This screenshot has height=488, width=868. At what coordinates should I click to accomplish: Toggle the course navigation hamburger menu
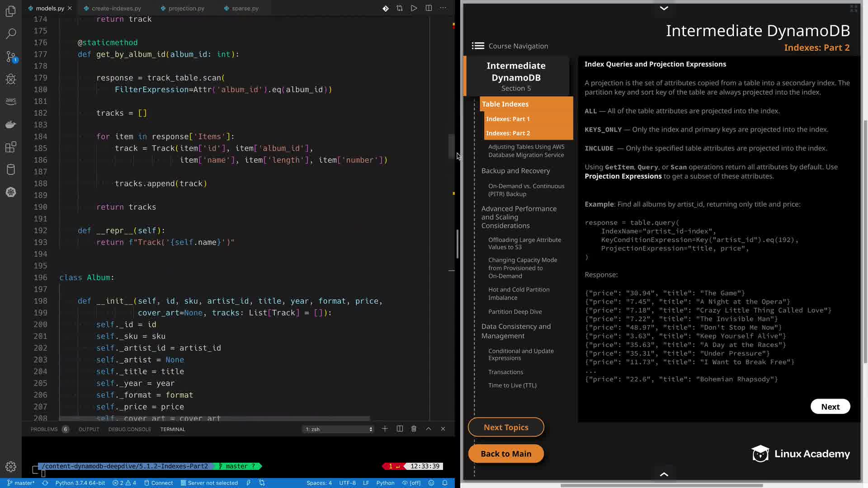point(478,46)
